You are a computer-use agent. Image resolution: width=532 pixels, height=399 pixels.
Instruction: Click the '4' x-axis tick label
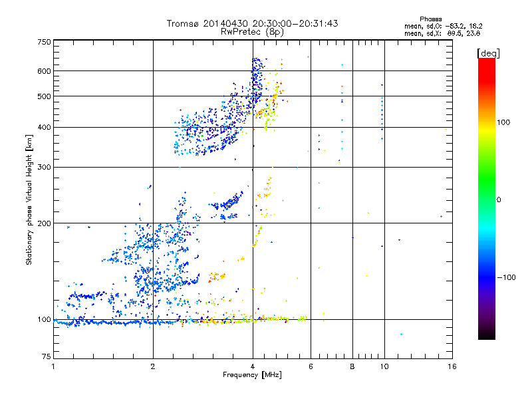click(253, 366)
